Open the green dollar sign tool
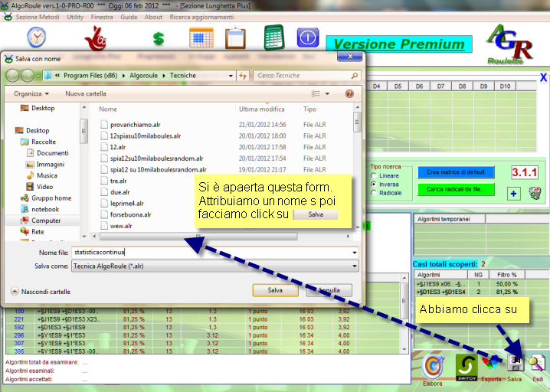This screenshot has width=550, height=392. coord(159,38)
